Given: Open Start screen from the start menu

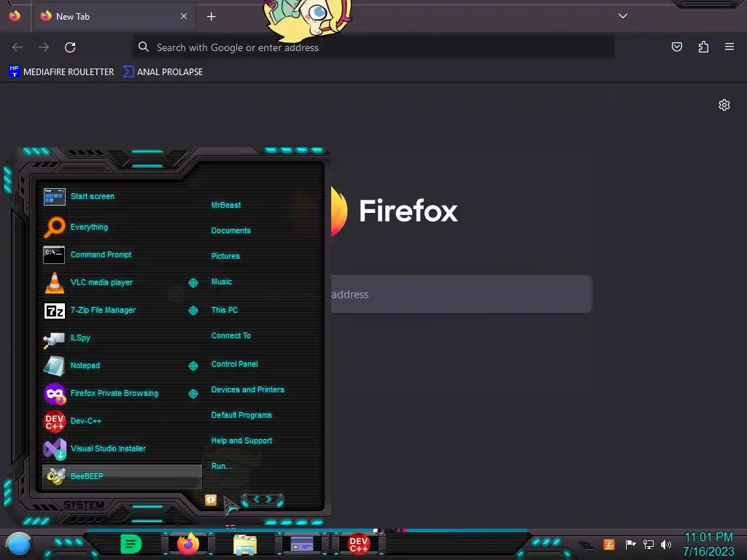Looking at the screenshot, I should click(122, 196).
